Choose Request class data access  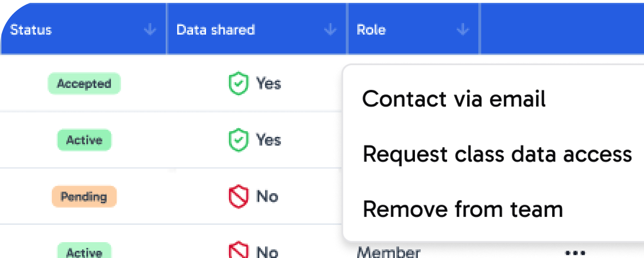click(497, 154)
